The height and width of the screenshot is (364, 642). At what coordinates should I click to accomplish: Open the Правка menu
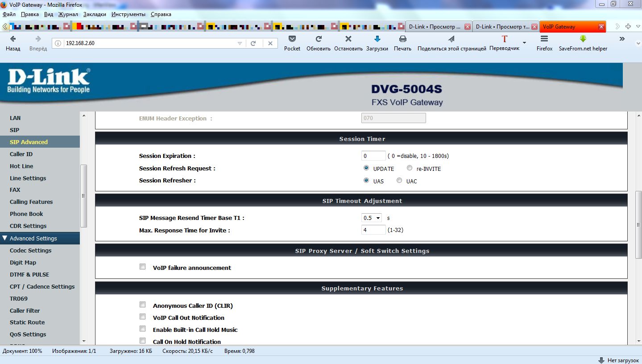pyautogui.click(x=30, y=14)
